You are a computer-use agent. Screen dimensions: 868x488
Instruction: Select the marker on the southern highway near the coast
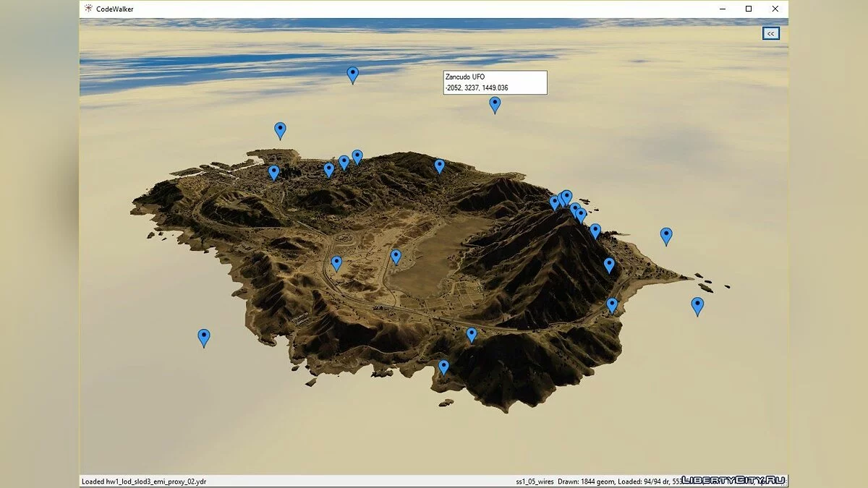[472, 334]
